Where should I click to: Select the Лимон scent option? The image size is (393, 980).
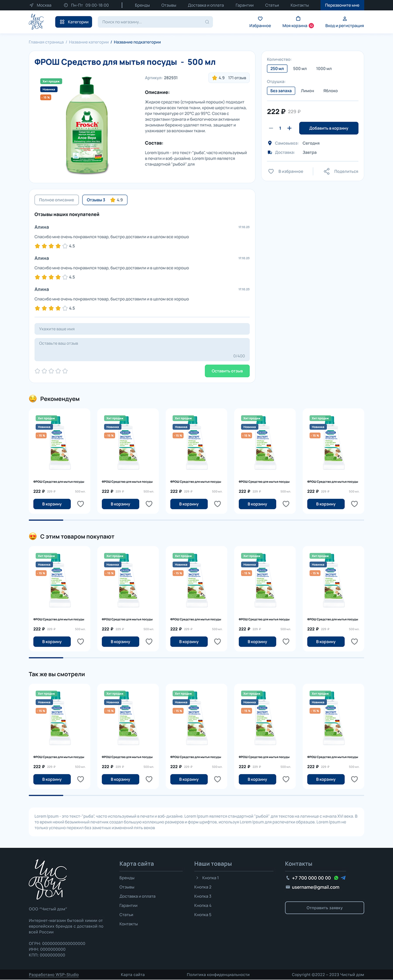[x=307, y=91]
